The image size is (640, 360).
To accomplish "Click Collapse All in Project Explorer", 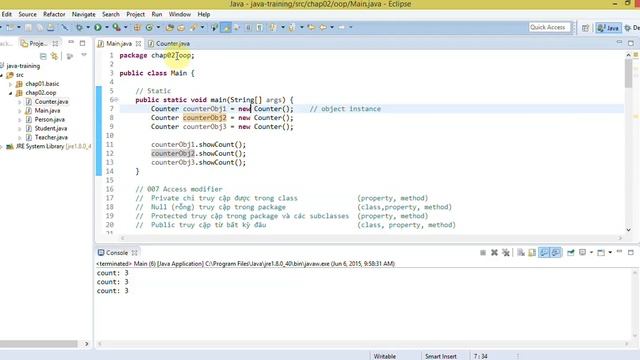I will pyautogui.click(x=43, y=56).
